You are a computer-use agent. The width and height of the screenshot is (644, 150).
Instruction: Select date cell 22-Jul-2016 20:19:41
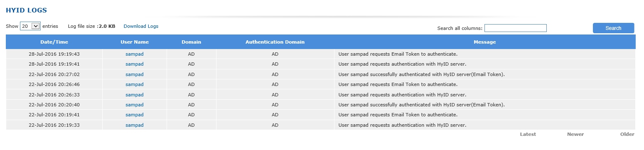point(54,115)
